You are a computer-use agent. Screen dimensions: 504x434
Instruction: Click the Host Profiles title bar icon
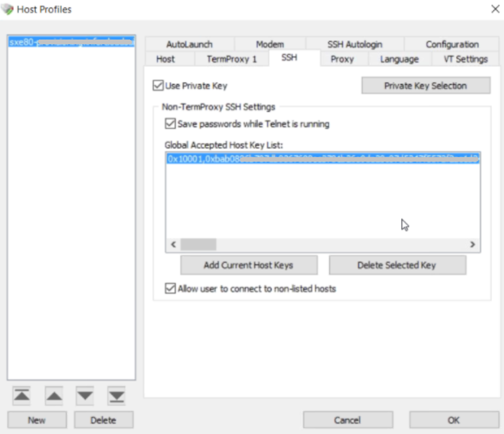(x=7, y=9)
